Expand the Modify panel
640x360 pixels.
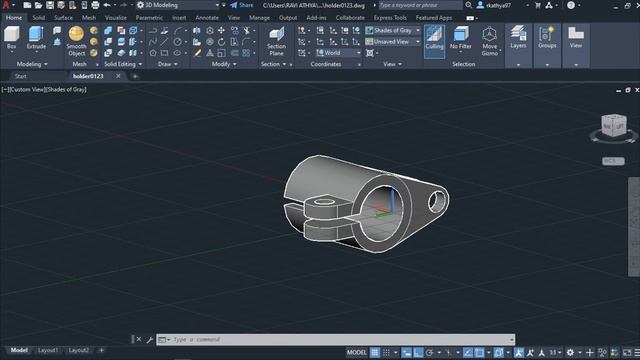pos(224,64)
